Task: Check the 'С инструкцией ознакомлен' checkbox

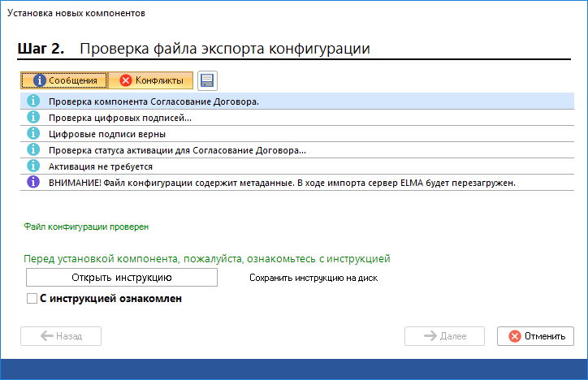Action: (x=32, y=299)
